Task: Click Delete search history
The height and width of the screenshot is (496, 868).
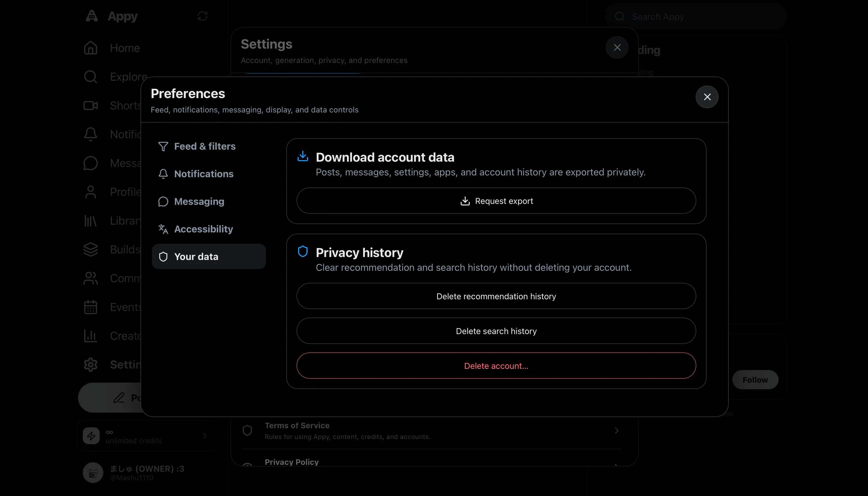Action: 496,331
